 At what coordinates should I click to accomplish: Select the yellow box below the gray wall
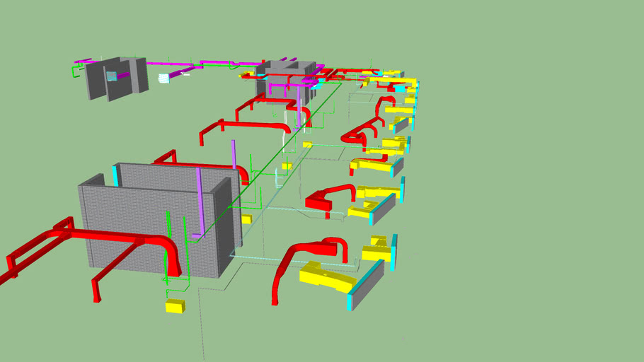tap(175, 306)
